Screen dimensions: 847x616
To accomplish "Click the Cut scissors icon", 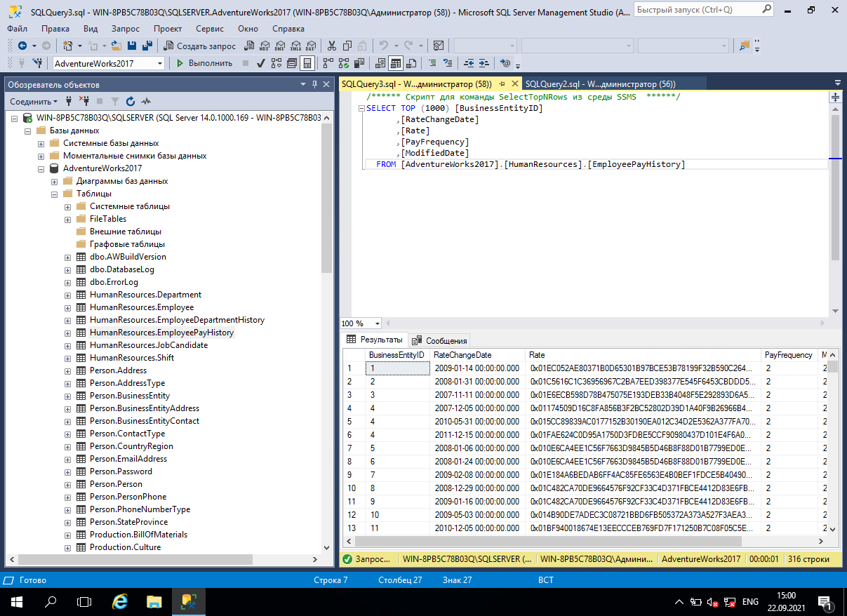I will coord(331,46).
